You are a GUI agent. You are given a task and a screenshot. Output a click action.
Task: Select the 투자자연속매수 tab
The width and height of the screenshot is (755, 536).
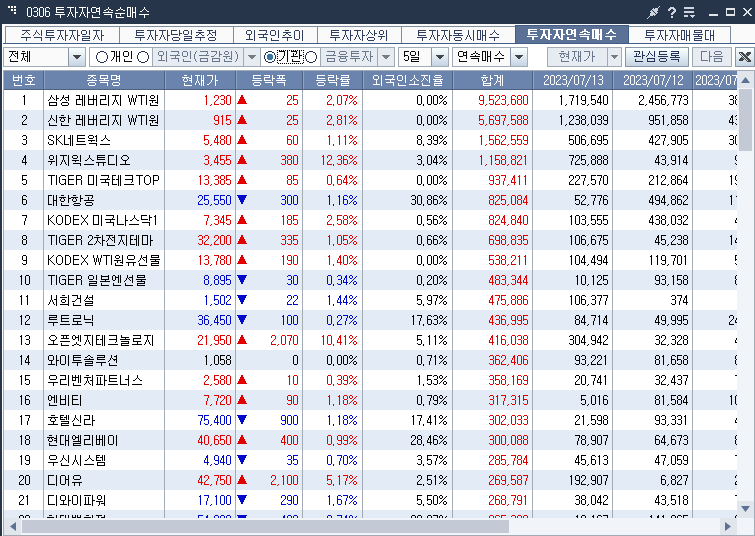572,34
